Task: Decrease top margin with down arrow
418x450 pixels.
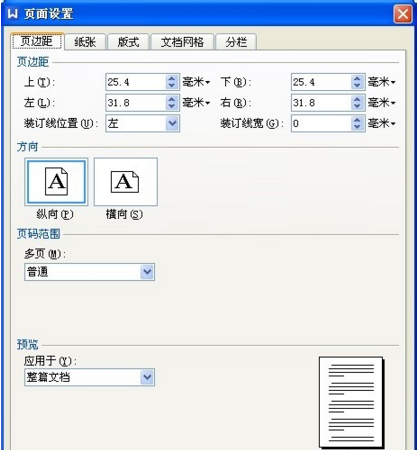Action: point(172,86)
